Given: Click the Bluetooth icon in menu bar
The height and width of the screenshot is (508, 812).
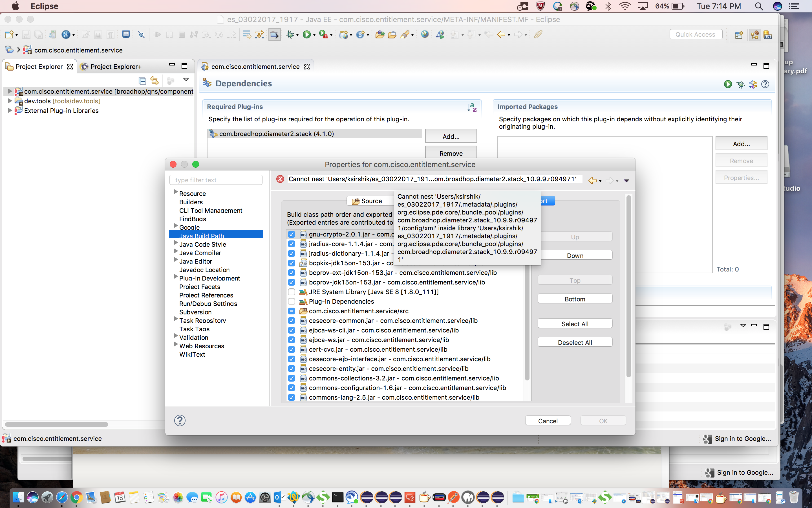Looking at the screenshot, I should pos(608,6).
